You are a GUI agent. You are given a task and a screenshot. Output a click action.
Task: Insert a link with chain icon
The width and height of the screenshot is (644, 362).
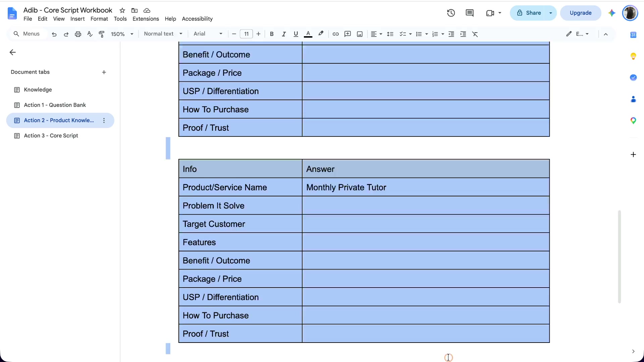[335, 34]
